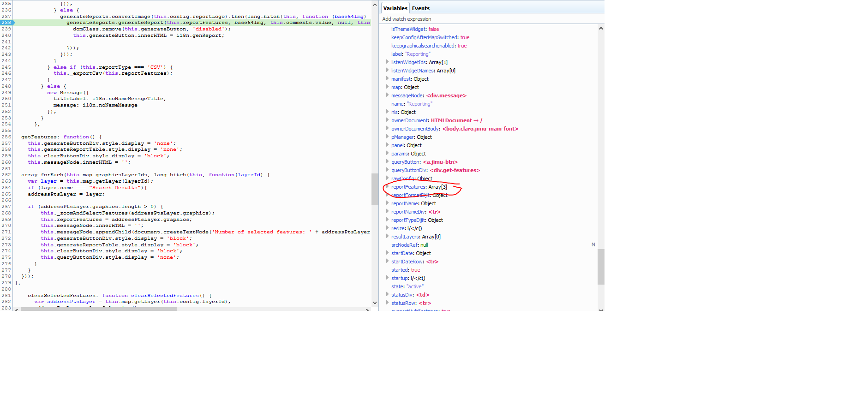The width and height of the screenshot is (868, 399).
Task: Select the keepConfigAfterMapSwitched: true variable
Action: point(430,37)
